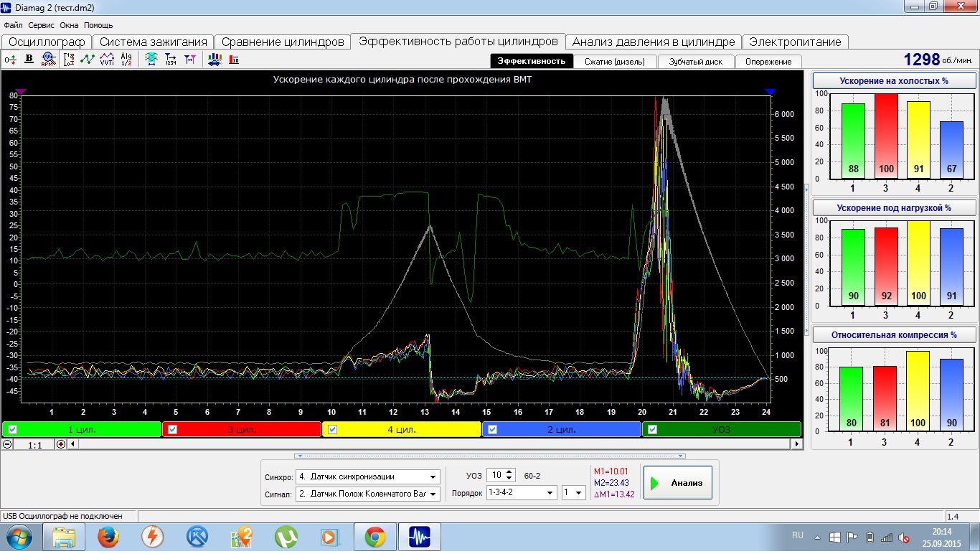This screenshot has width=980, height=554.
Task: Open the dropdown showing 1 next to Порядок
Action: point(580,493)
